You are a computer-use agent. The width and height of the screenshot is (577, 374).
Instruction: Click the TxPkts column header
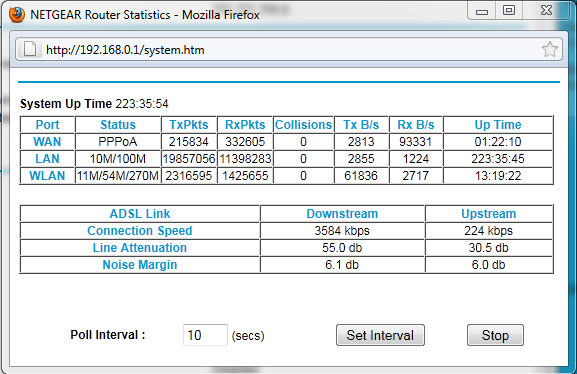tap(189, 125)
